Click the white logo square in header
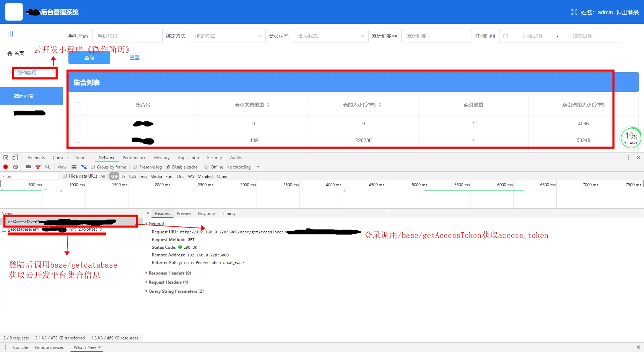Image resolution: width=644 pixels, height=352 pixels. [14, 12]
